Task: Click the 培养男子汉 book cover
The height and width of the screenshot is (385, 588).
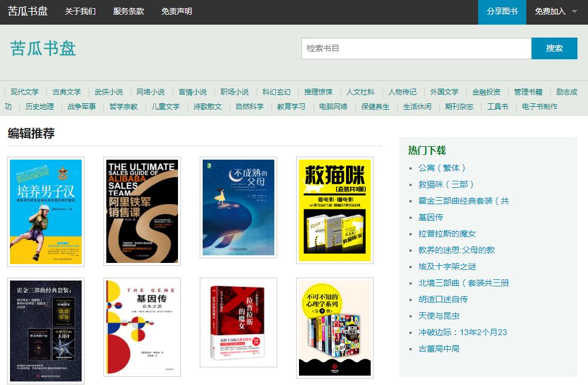Action: 45,211
